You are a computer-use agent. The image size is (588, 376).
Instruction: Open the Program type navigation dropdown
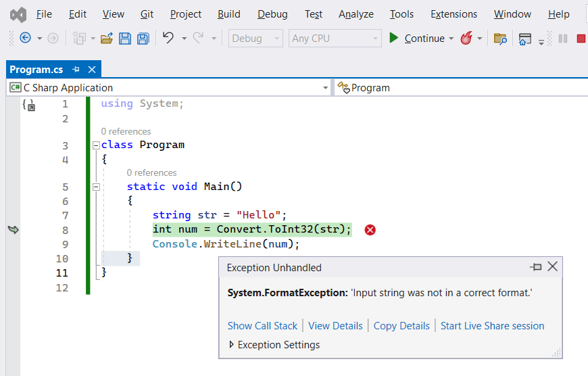pos(461,88)
